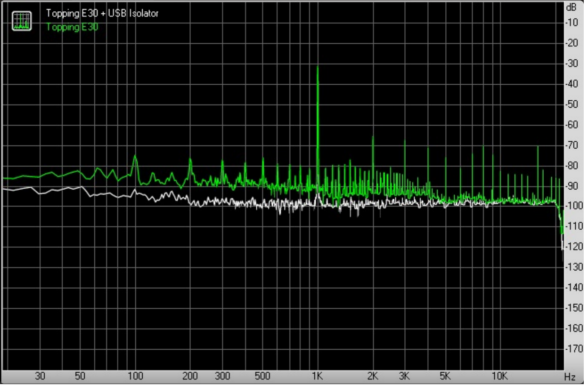The width and height of the screenshot is (588, 386).
Task: Click the 200 Hz frequency label
Action: coord(190,377)
